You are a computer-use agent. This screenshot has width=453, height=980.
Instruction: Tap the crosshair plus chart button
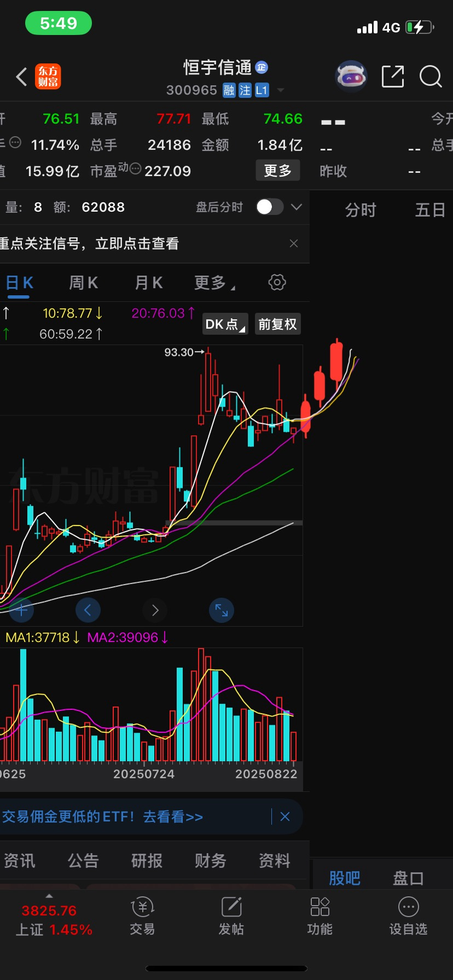[21, 610]
